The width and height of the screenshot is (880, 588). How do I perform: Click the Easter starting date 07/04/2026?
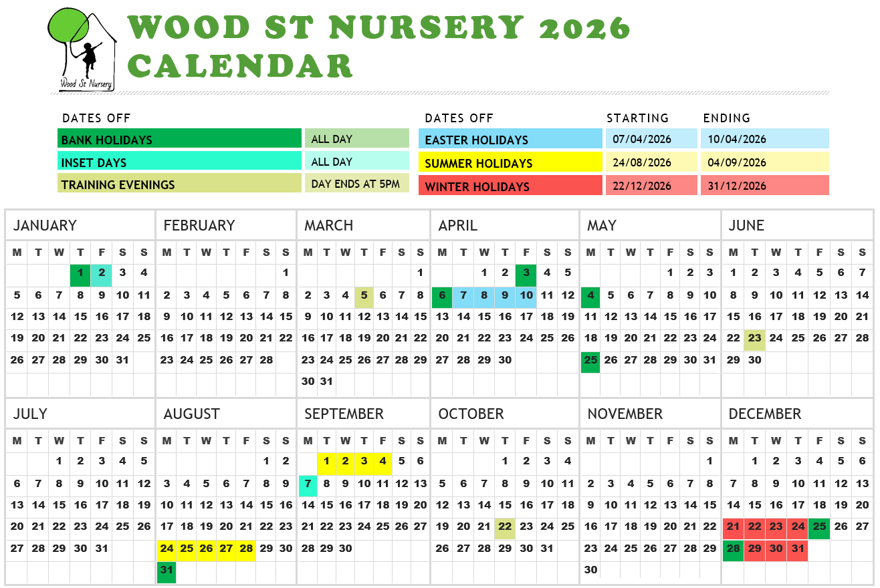point(652,139)
